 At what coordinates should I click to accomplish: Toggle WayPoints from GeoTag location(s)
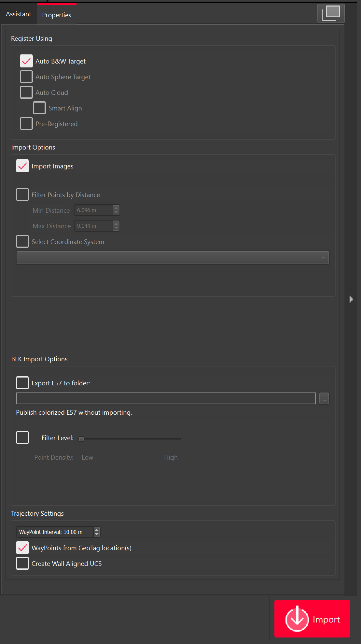(x=22, y=548)
